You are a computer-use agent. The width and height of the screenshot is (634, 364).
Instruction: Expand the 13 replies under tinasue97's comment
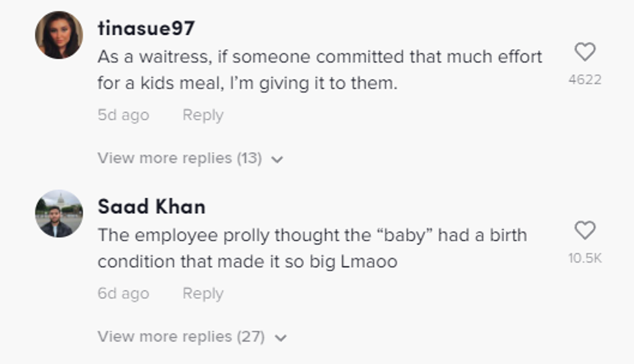(180, 158)
